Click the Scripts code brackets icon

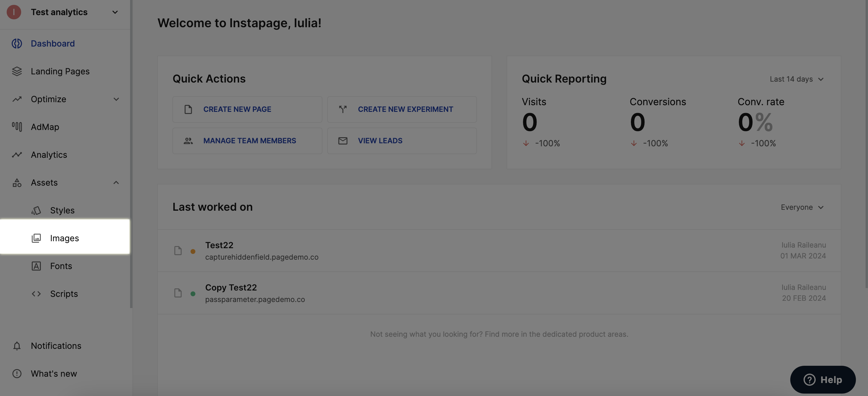[36, 294]
